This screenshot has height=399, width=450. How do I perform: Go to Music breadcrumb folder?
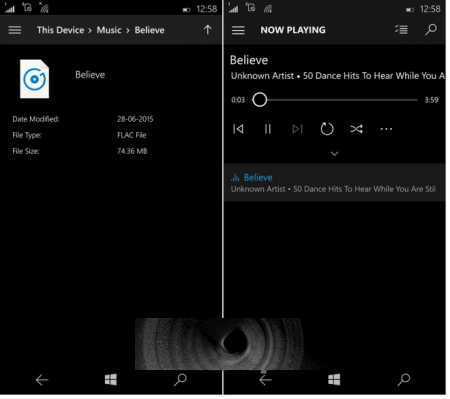click(109, 30)
